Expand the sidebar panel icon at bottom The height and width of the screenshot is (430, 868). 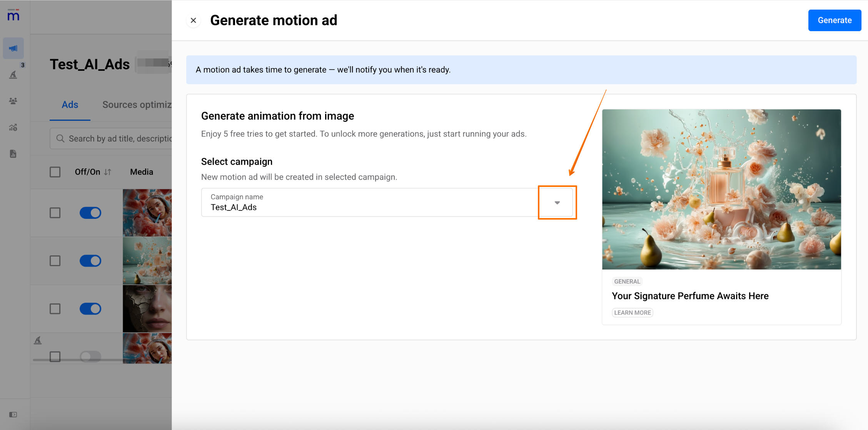[x=13, y=415]
